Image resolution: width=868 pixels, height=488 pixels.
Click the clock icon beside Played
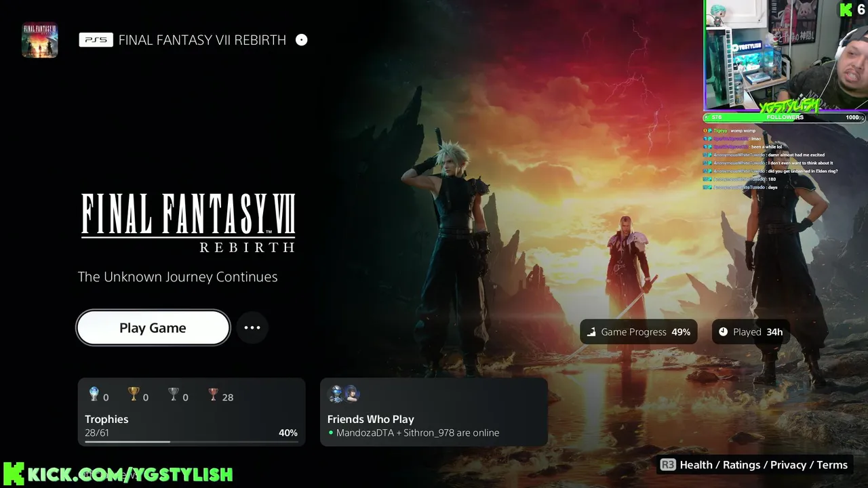point(723,332)
